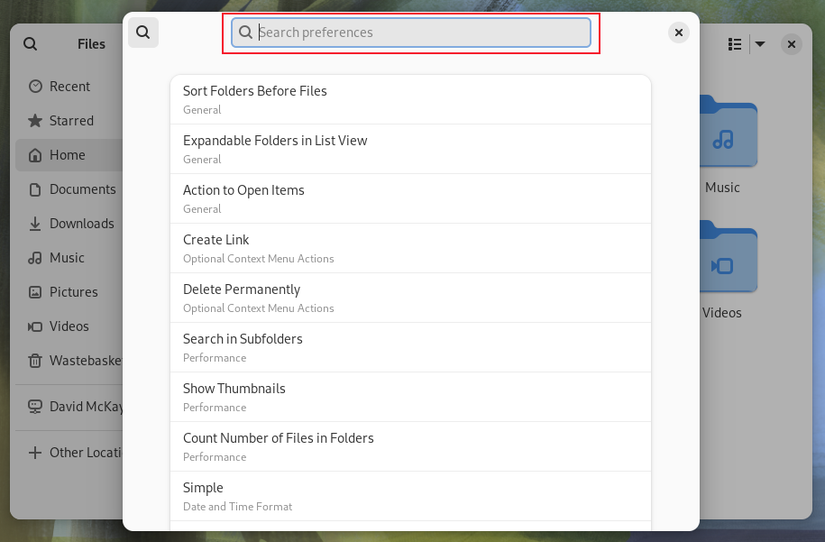The image size is (825, 542).
Task: Open Documents in Files sidebar
Action: click(x=69, y=189)
